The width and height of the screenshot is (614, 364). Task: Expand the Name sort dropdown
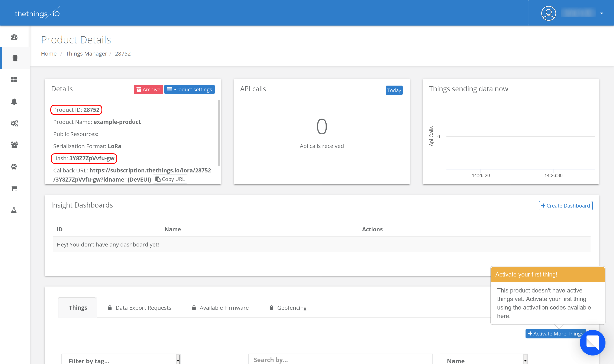click(x=483, y=360)
